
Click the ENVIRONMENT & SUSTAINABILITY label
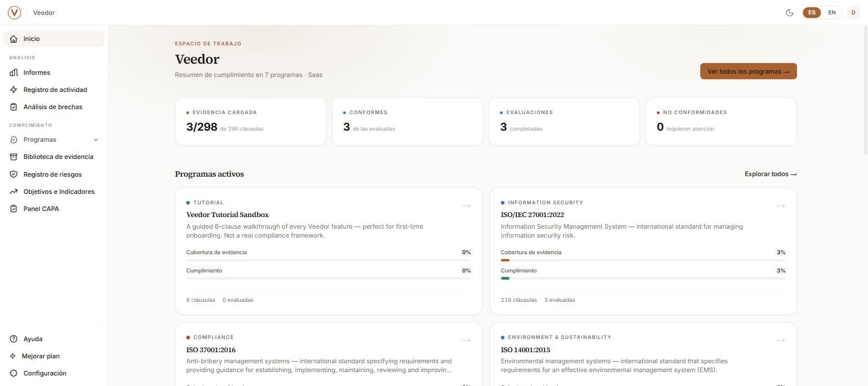560,337
